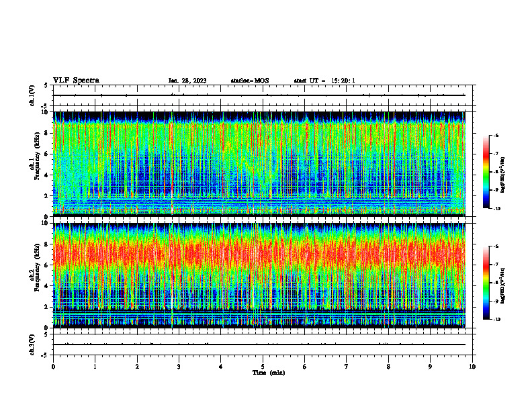Click the "5" upper tick label on the ch.1(V) axis

coord(47,85)
